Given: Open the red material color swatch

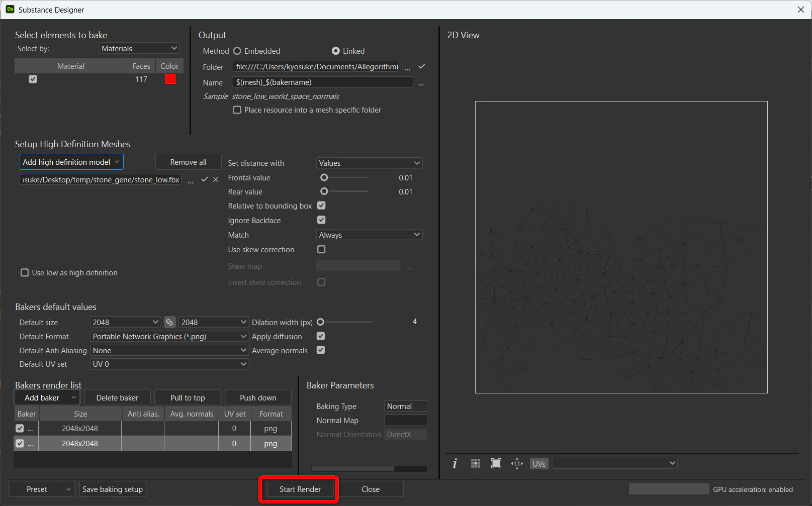Looking at the screenshot, I should tap(170, 79).
